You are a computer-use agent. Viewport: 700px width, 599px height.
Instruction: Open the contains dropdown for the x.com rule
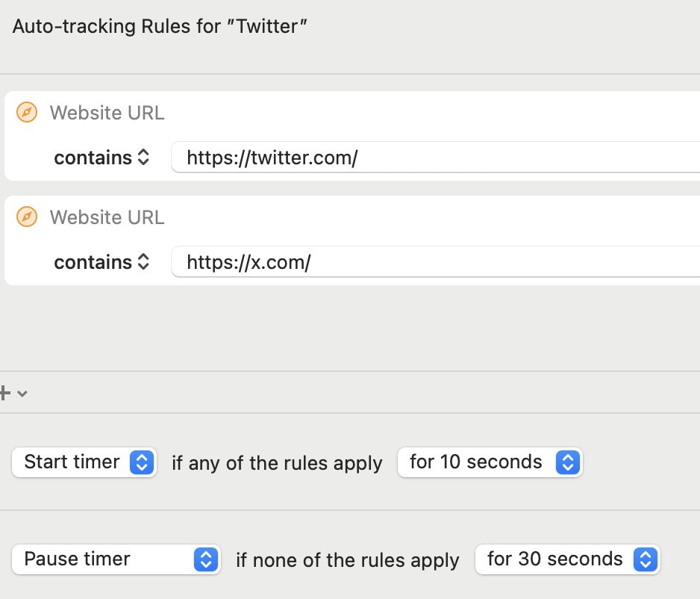[102, 262]
